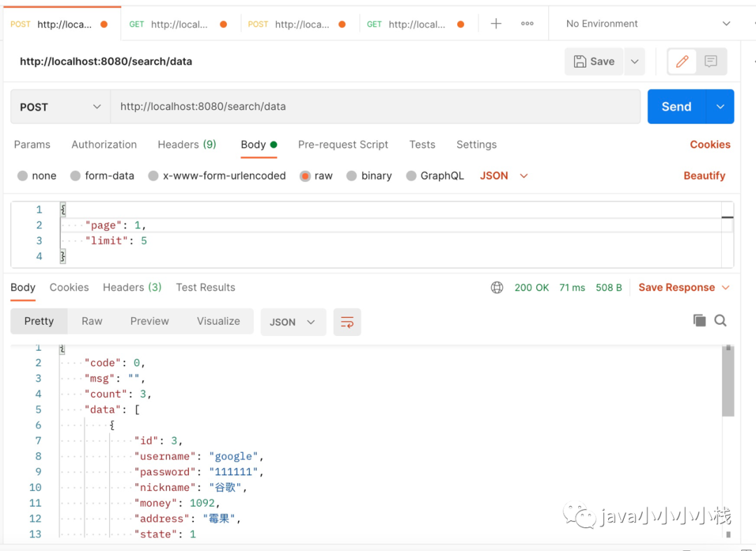Select the GraphQL body type
The width and height of the screenshot is (756, 551).
point(435,176)
